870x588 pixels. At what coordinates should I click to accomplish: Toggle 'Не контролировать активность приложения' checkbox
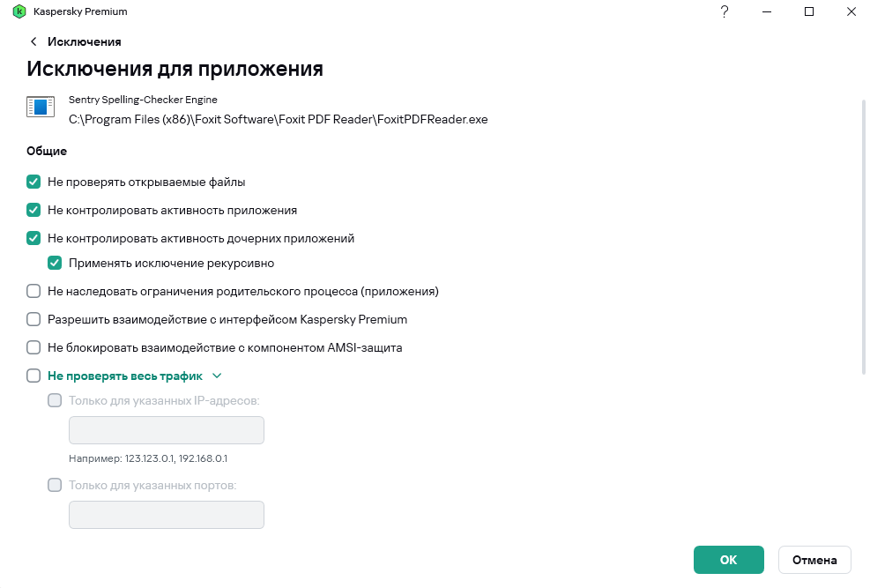[x=33, y=211]
